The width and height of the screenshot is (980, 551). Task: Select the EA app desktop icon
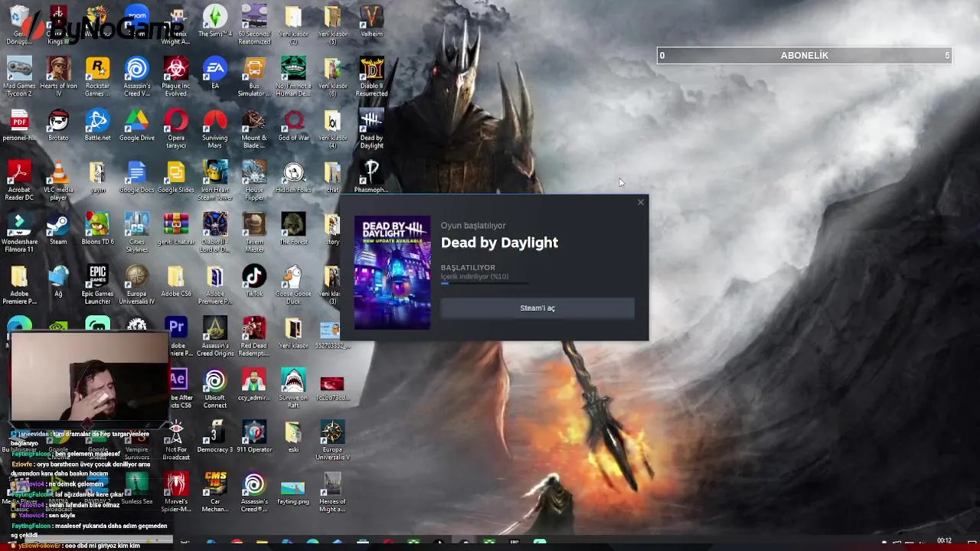point(215,73)
